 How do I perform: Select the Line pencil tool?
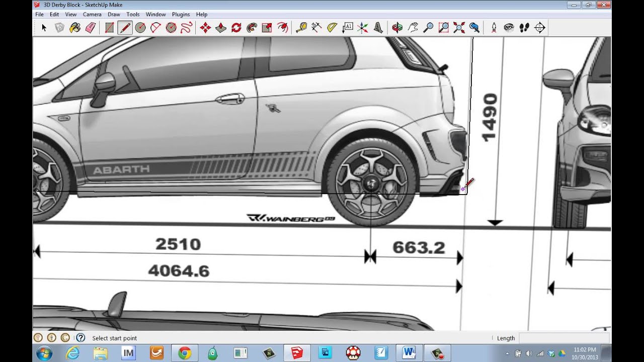click(125, 28)
